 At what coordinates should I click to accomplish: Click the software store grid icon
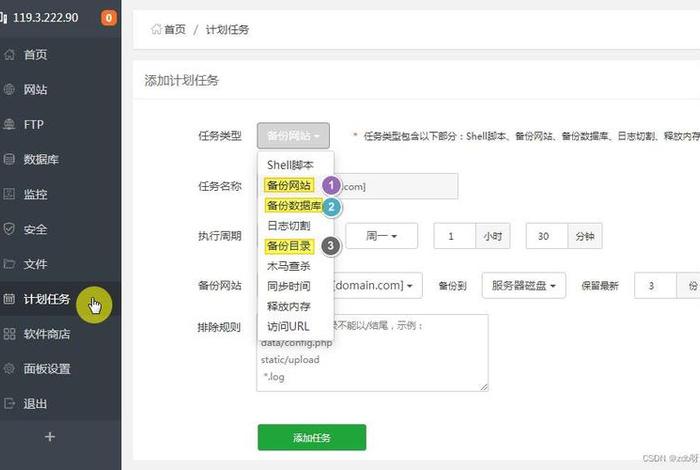9,333
